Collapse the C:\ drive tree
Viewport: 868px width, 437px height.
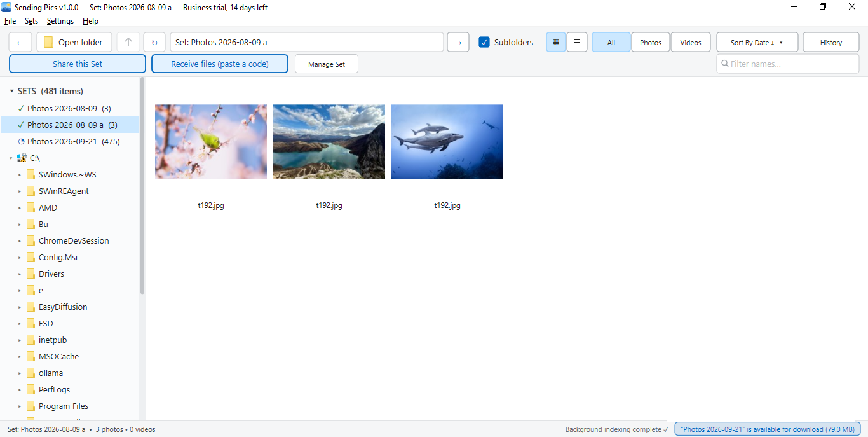coord(11,158)
